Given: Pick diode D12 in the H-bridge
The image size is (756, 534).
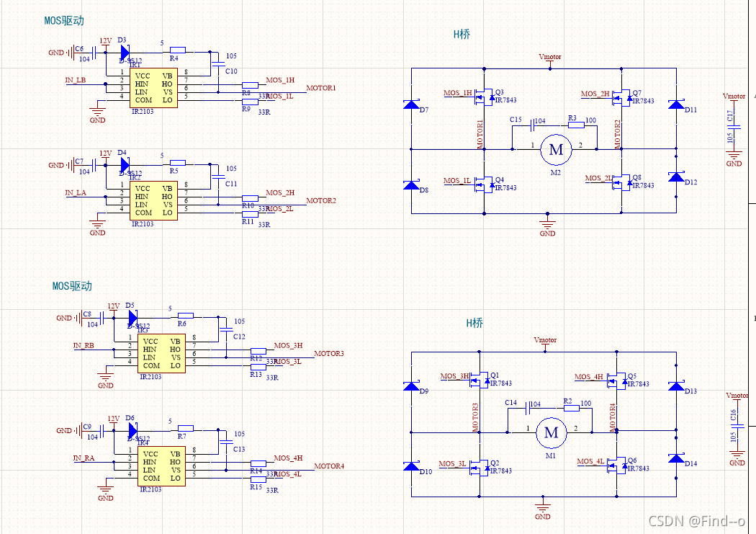Looking at the screenshot, I should [x=676, y=177].
